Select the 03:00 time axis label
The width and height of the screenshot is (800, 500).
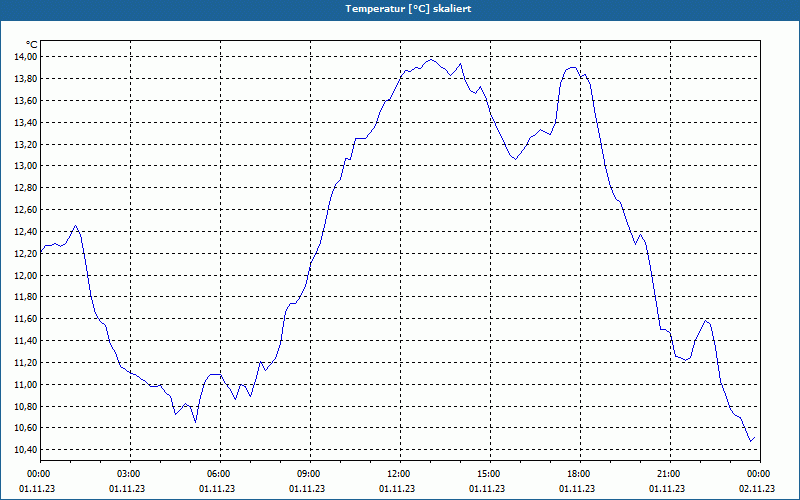[x=129, y=474]
